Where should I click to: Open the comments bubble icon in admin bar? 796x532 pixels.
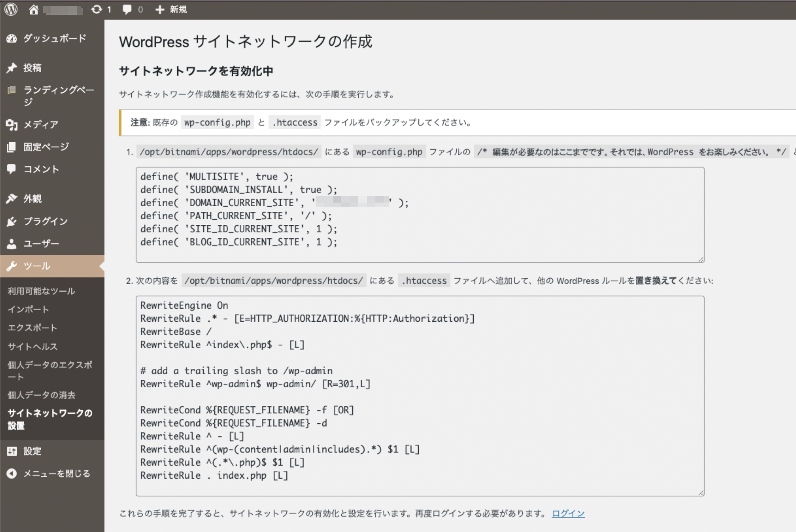tap(127, 10)
